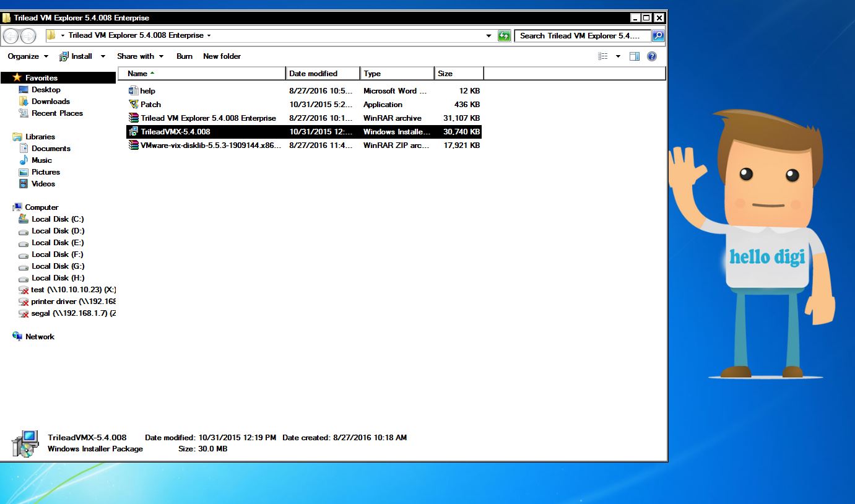Click the Burn toolbar button
Image resolution: width=855 pixels, height=504 pixels.
pyautogui.click(x=184, y=56)
